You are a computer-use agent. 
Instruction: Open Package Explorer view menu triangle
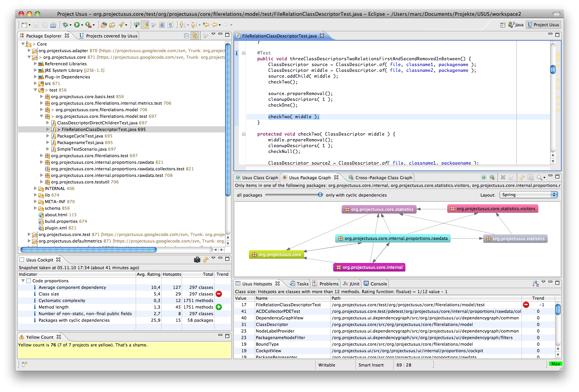click(x=213, y=34)
